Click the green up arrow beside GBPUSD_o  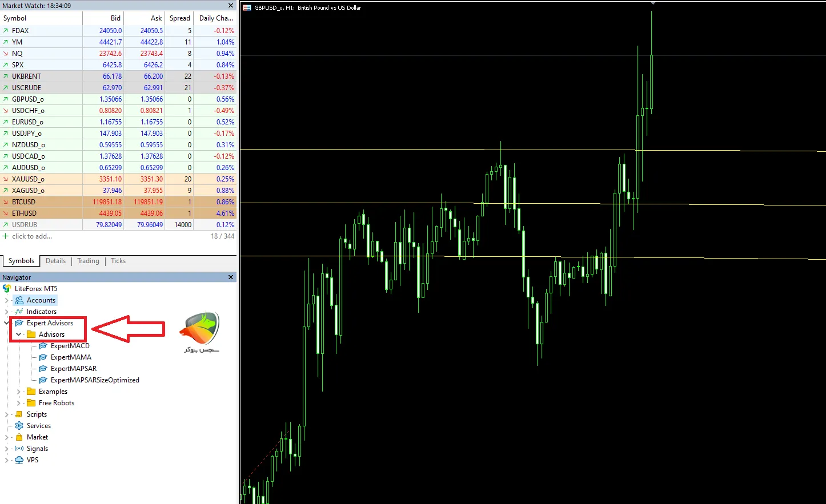[x=6, y=99]
